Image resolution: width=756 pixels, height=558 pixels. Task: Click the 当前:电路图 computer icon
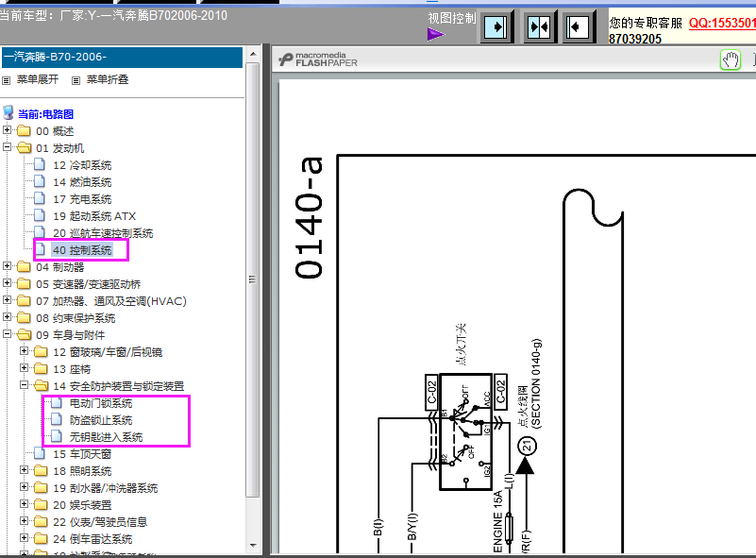click(x=8, y=113)
